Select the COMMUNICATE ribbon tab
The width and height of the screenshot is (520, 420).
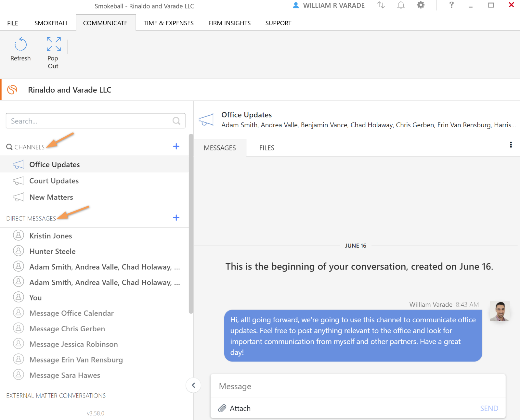point(105,23)
